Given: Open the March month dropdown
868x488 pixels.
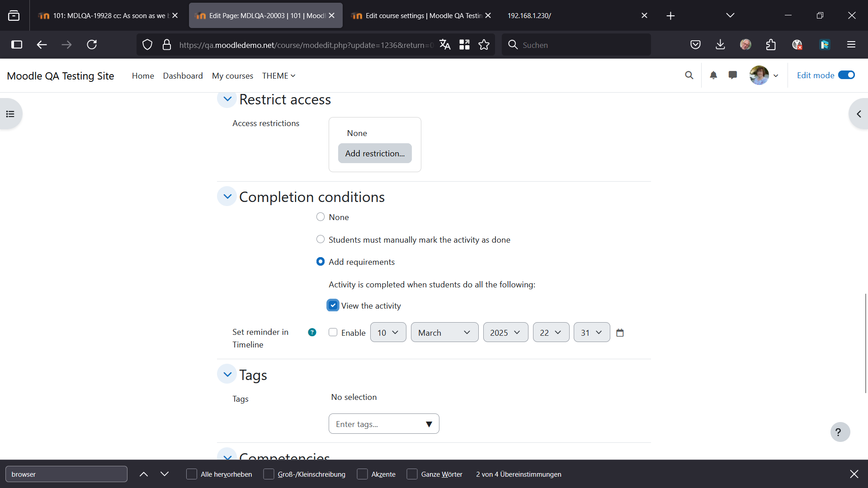Looking at the screenshot, I should click(x=445, y=333).
